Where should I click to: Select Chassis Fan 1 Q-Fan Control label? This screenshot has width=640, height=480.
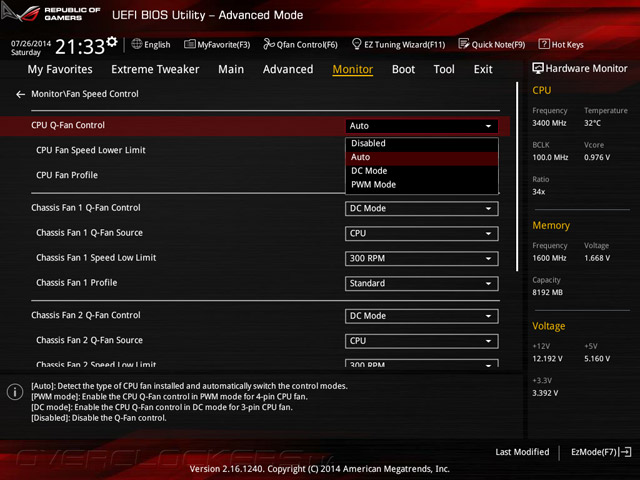point(86,208)
